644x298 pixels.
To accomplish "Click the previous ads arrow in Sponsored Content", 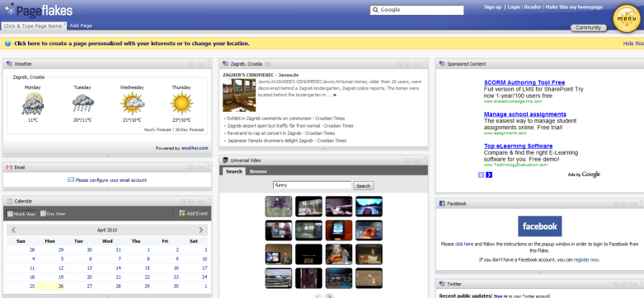I will pos(482,175).
